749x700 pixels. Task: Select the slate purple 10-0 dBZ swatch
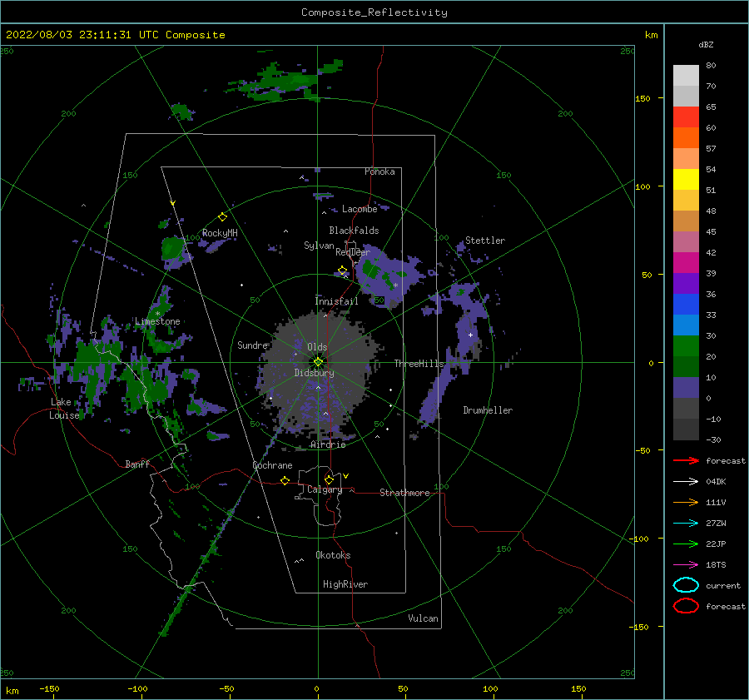[x=686, y=388]
